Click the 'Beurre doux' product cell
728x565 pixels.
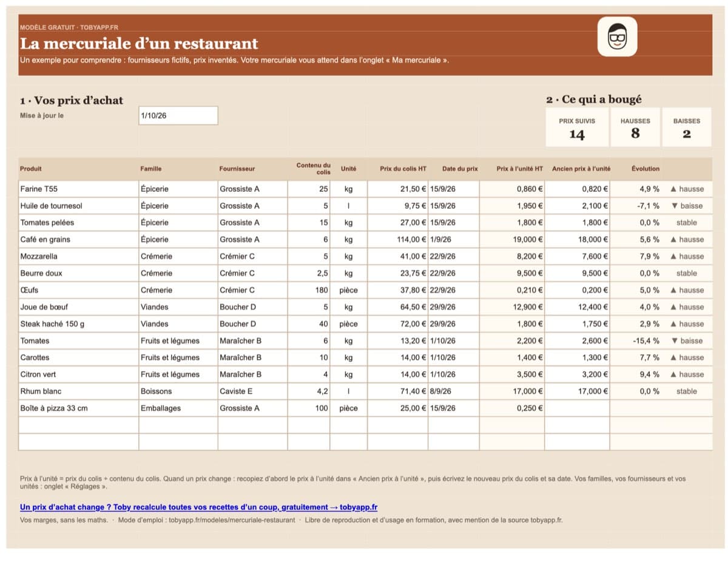coord(79,273)
